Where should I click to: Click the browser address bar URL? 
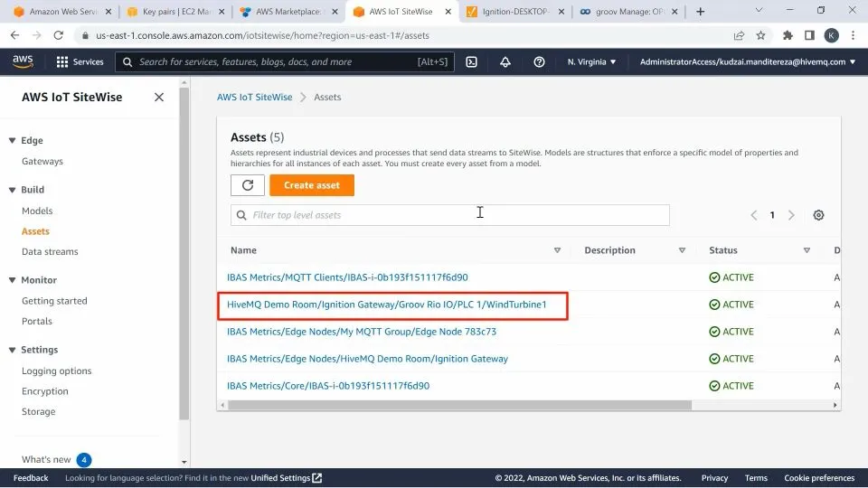pos(262,35)
